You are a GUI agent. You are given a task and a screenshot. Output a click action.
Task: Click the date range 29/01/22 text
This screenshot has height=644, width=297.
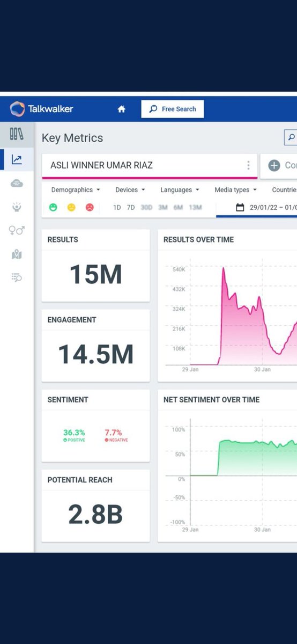(x=265, y=207)
